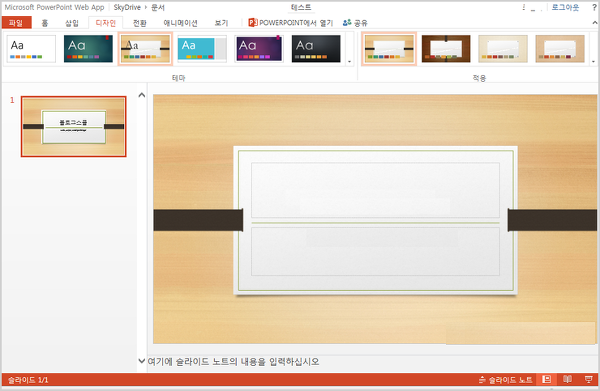
Task: Apply the white Office theme thumbnail
Action: (31, 49)
